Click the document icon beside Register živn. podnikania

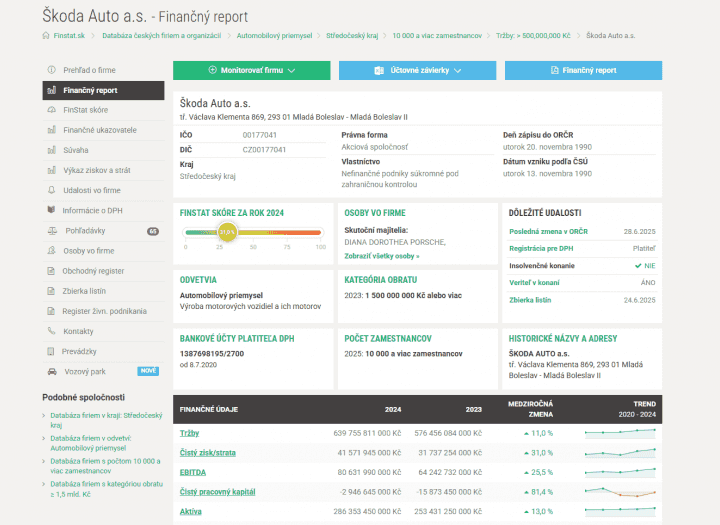(x=51, y=311)
